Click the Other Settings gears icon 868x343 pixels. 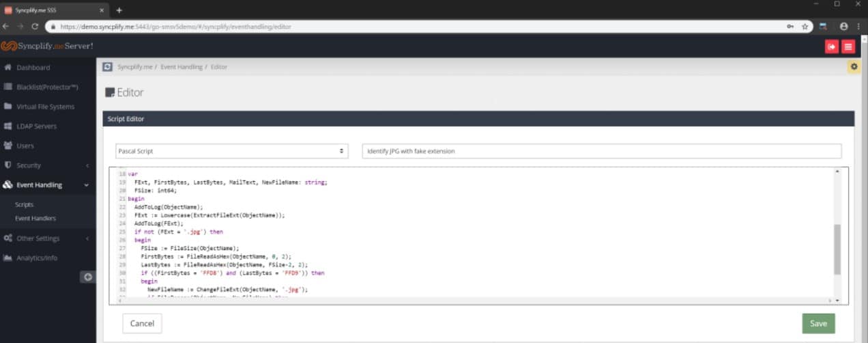pyautogui.click(x=8, y=238)
